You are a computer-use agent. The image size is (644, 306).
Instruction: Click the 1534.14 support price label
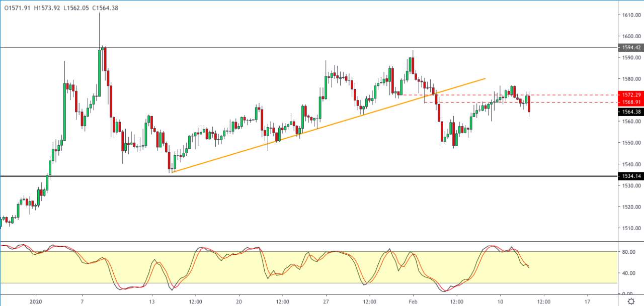point(631,176)
